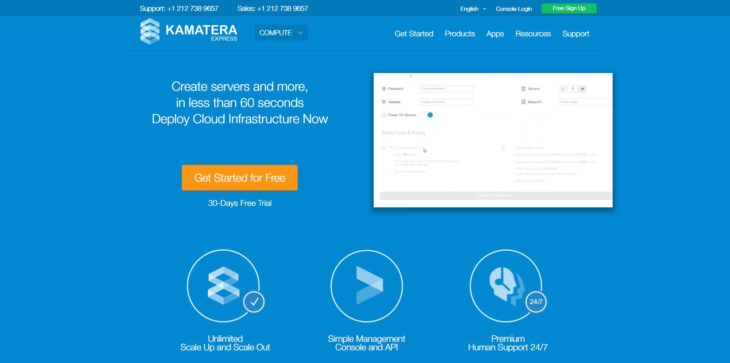Click the Validate password field in preview
Image resolution: width=730 pixels, height=363 pixels.
446,101
